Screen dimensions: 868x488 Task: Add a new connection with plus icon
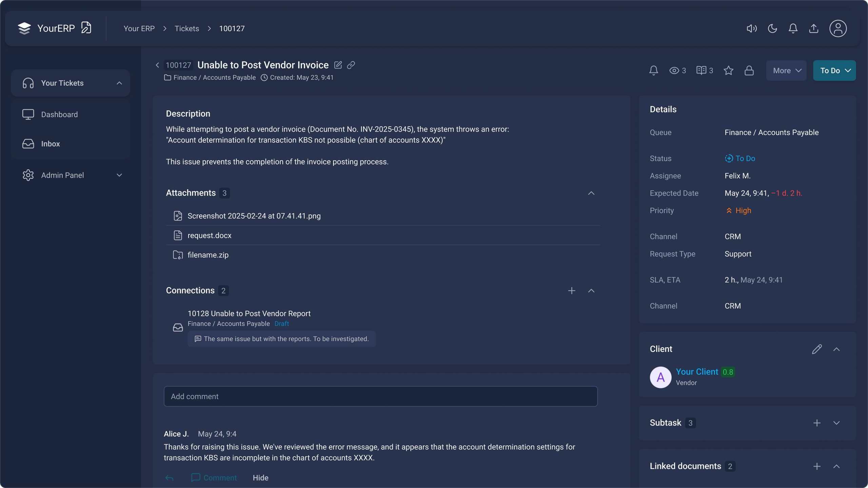tap(572, 291)
